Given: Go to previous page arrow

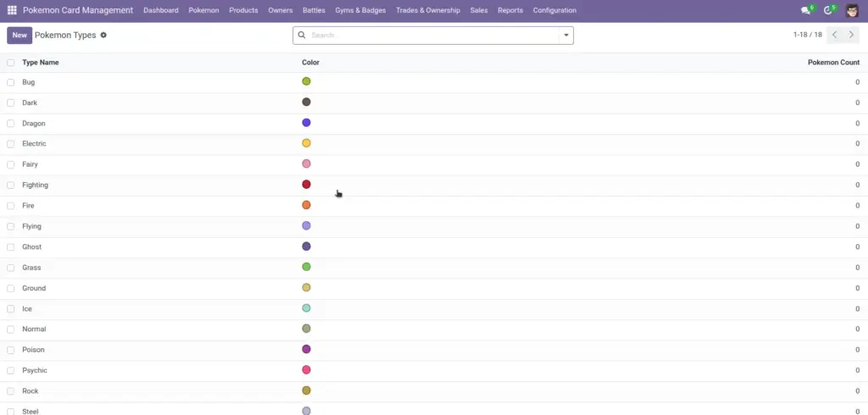Looking at the screenshot, I should (x=835, y=35).
